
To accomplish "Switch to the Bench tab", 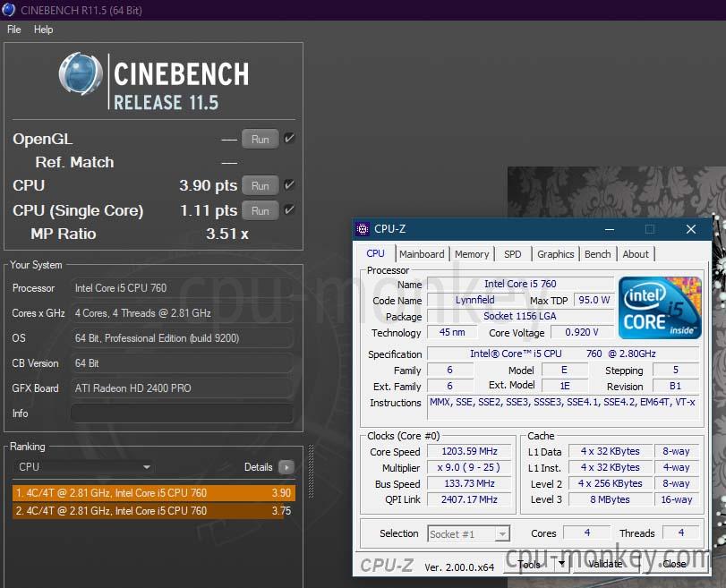I will point(598,254).
